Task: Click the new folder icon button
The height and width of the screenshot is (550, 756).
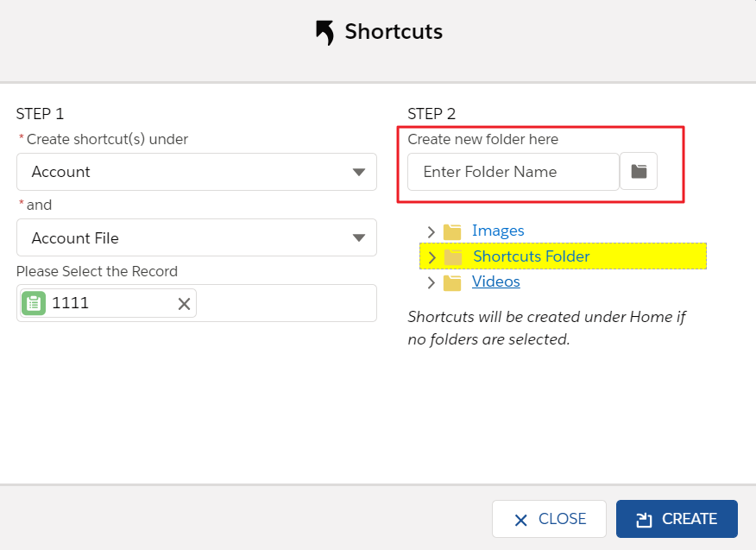Action: [x=639, y=172]
